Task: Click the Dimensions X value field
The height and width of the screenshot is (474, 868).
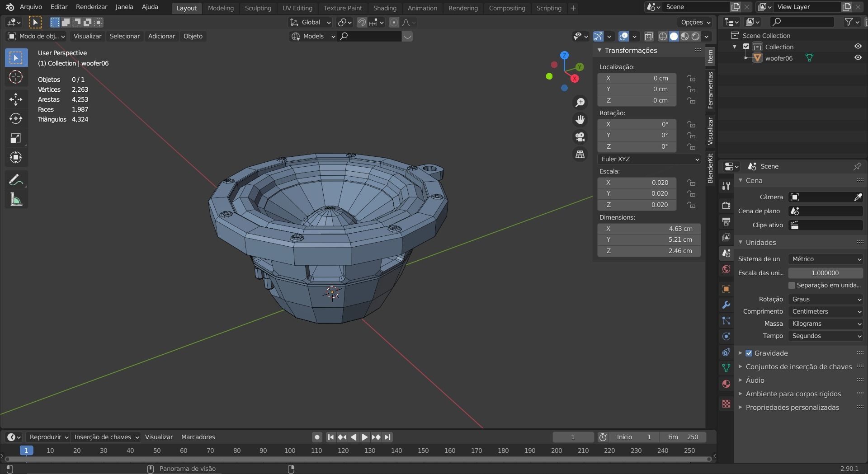Action: click(x=649, y=229)
